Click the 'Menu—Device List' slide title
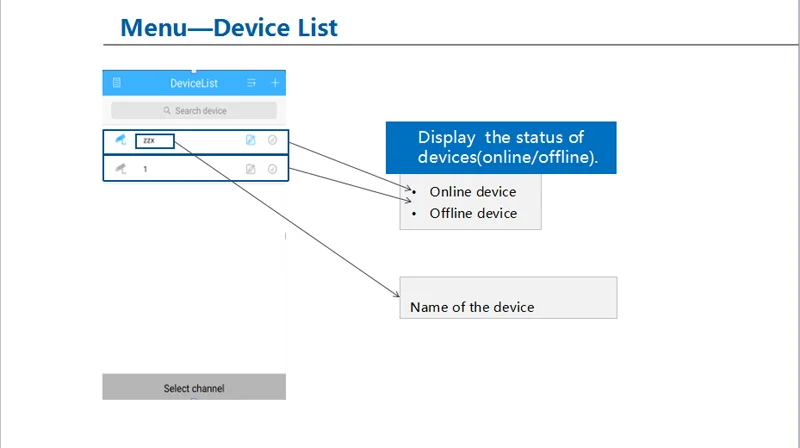 tap(229, 28)
